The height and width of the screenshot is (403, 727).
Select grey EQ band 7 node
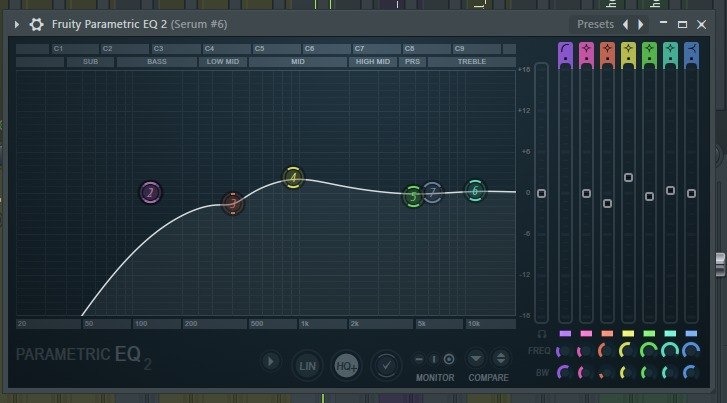coord(433,192)
